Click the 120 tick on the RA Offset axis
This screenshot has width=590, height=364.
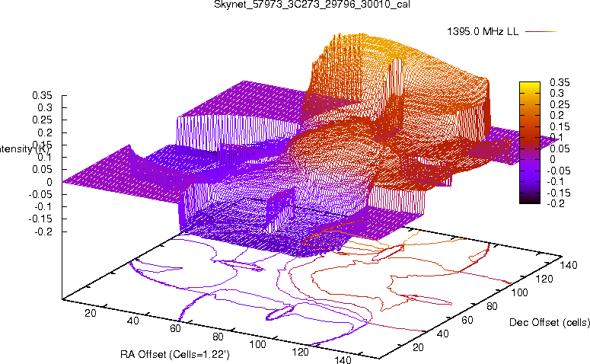pos(300,352)
